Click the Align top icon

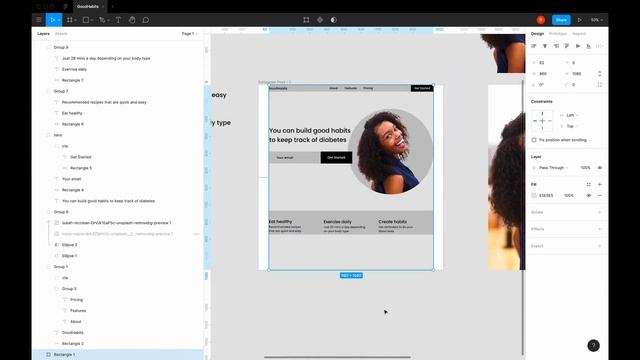point(567,46)
